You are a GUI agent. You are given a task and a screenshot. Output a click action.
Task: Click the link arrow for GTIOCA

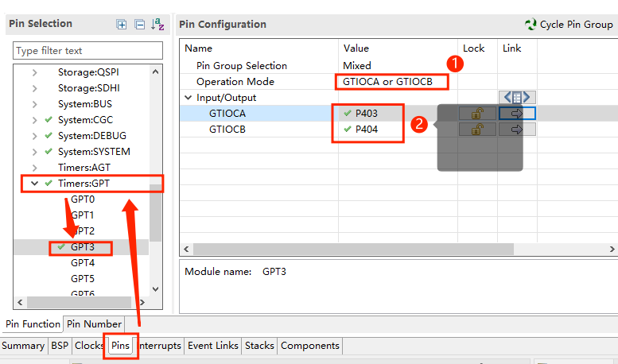[x=516, y=114]
